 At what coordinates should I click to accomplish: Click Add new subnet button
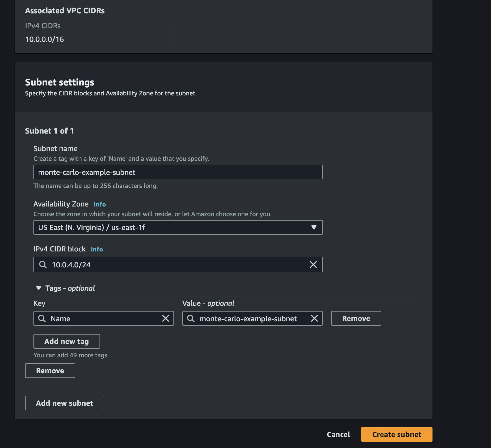point(65,403)
